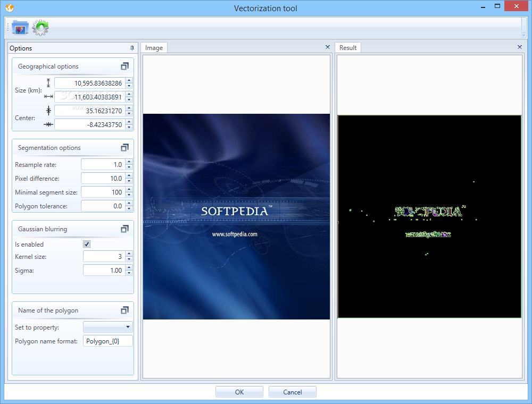Click the height size field 10,595.83638286
532x404 pixels.
point(90,83)
